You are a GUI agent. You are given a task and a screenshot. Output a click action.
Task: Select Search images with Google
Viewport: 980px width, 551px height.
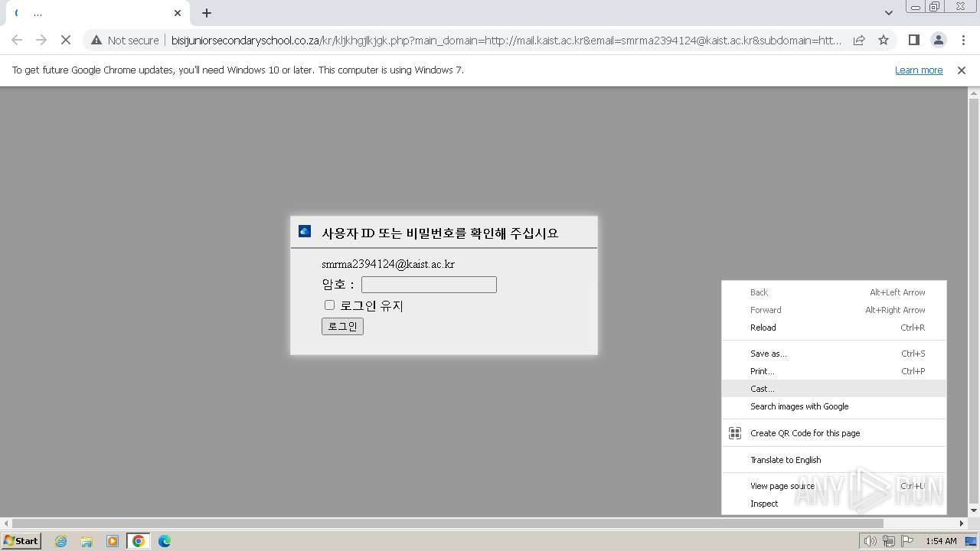coord(834,406)
